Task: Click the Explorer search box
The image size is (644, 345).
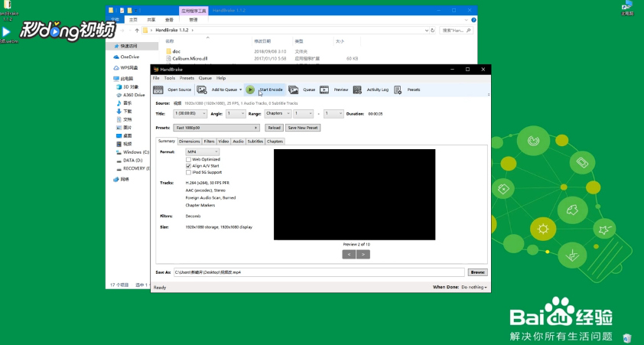Action: [x=457, y=31]
